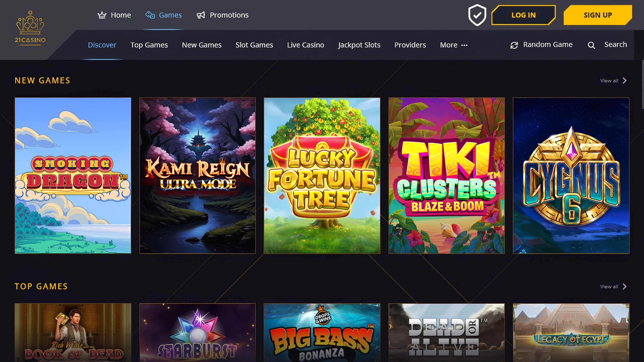Click the Home crown icon
This screenshot has width=644, height=362.
point(102,15)
